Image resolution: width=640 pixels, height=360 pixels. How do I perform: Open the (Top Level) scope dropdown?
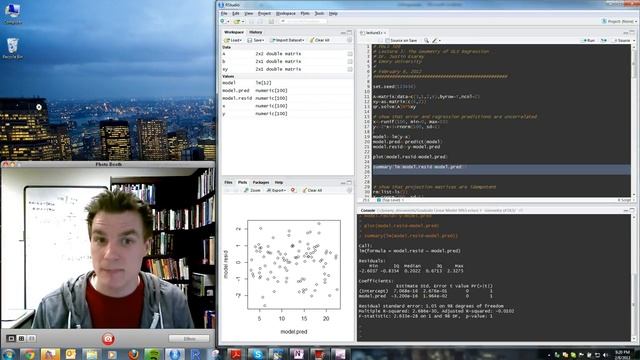coord(390,200)
